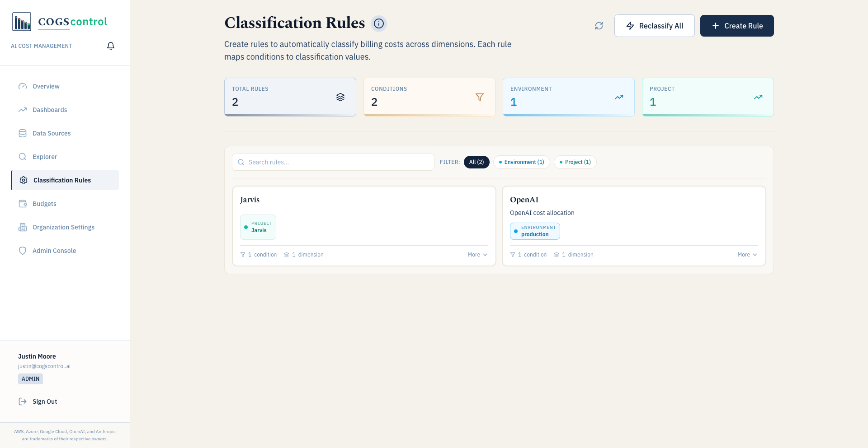This screenshot has height=448, width=868.
Task: Switch to the Budgets sidebar section
Action: point(43,204)
